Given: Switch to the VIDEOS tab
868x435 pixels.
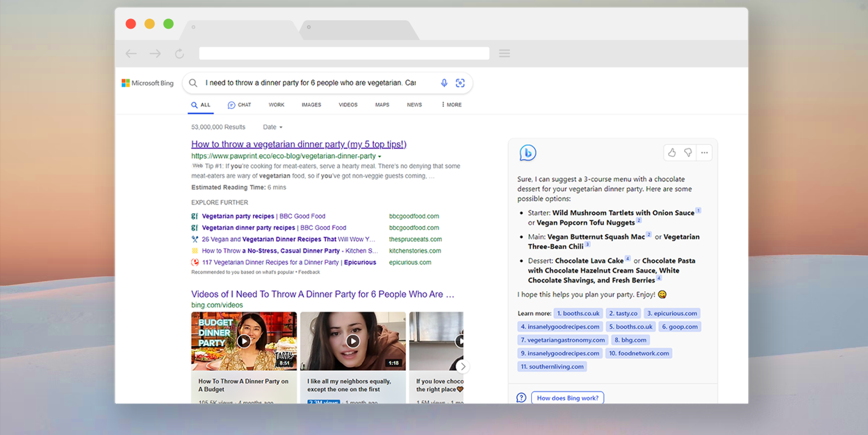Looking at the screenshot, I should (x=348, y=105).
